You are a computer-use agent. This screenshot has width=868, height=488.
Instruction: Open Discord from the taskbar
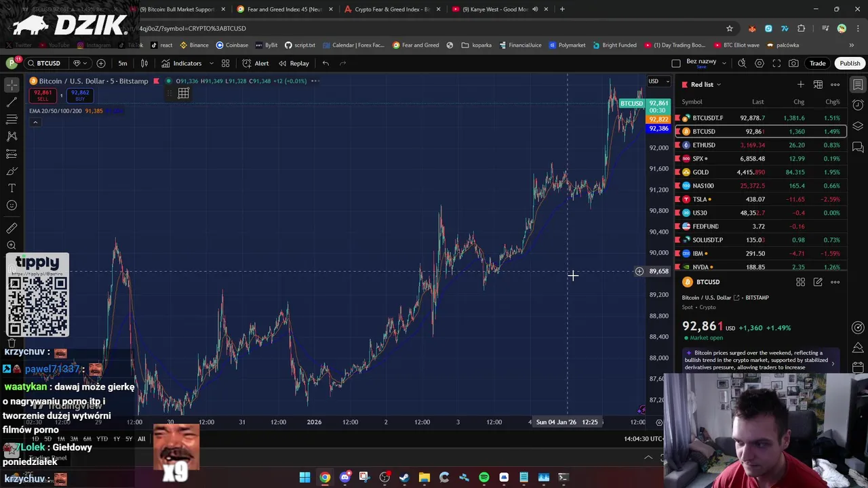(344, 478)
